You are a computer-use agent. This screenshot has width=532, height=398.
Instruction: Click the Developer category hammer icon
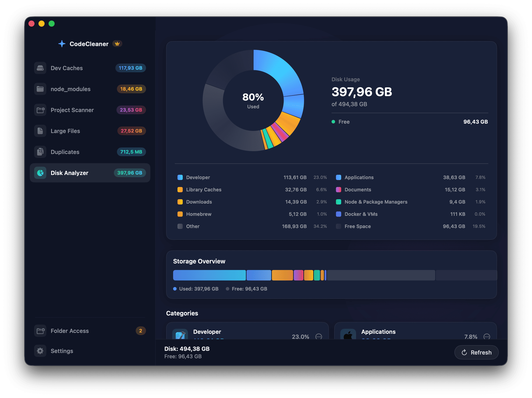coord(180,335)
